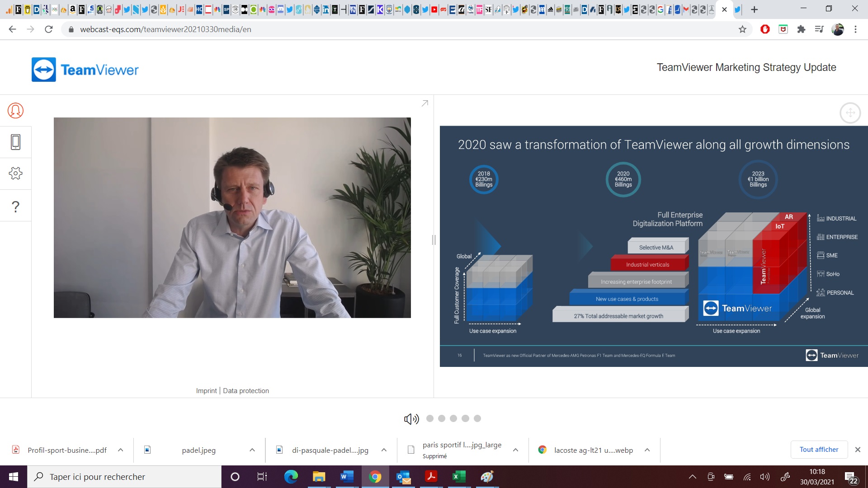Open the Imprint link
Screen dimensions: 868x488
click(206, 391)
